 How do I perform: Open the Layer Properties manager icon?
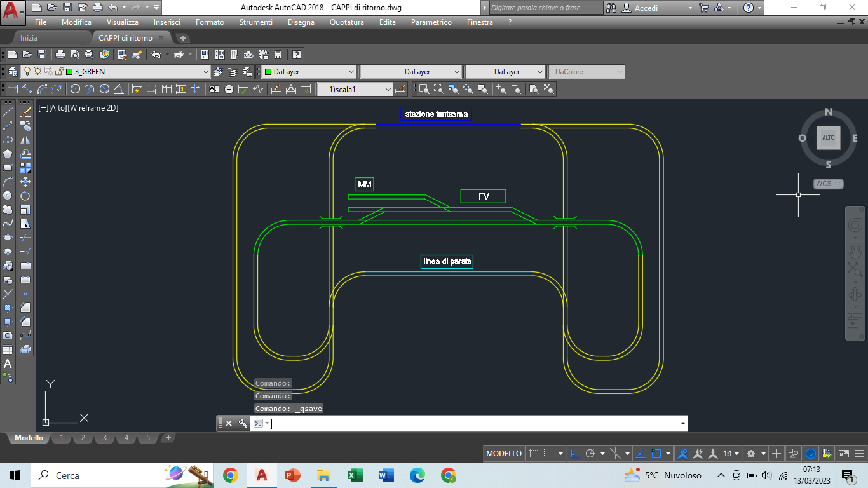pos(12,72)
